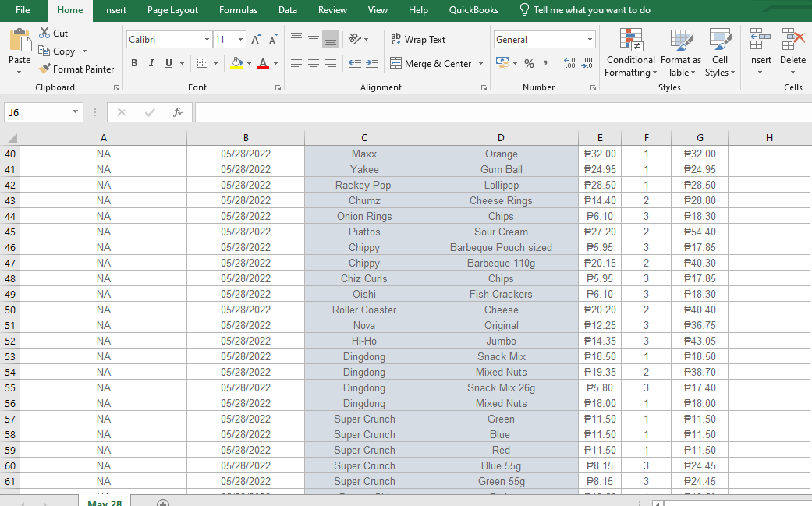Open Format as Table gallery
This screenshot has height=506, width=812.
(680, 53)
